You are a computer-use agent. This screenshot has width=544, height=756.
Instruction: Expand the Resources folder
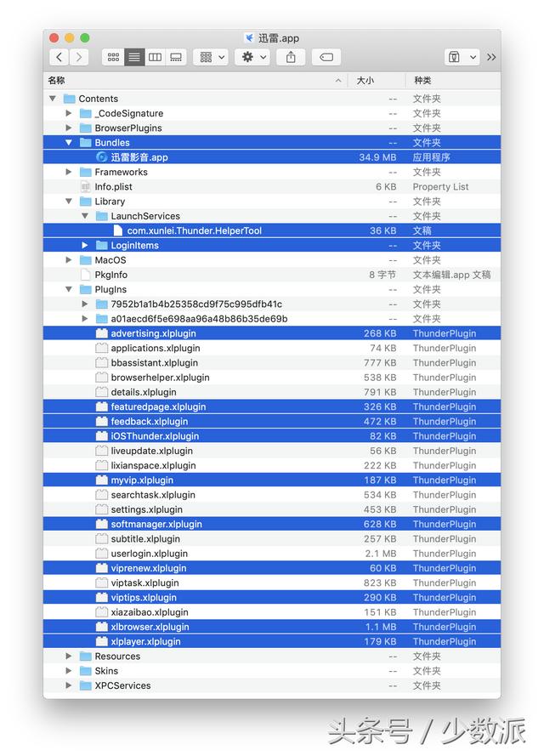pyautogui.click(x=68, y=657)
